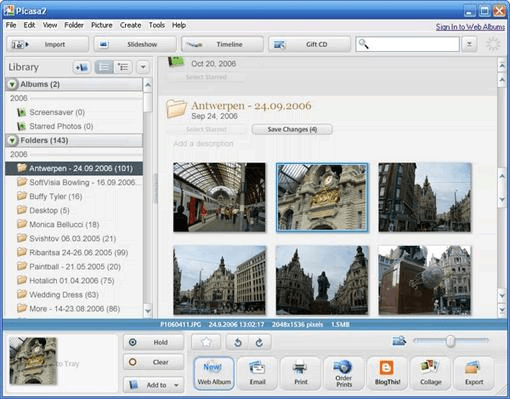Switch library to flat list view

pos(104,67)
